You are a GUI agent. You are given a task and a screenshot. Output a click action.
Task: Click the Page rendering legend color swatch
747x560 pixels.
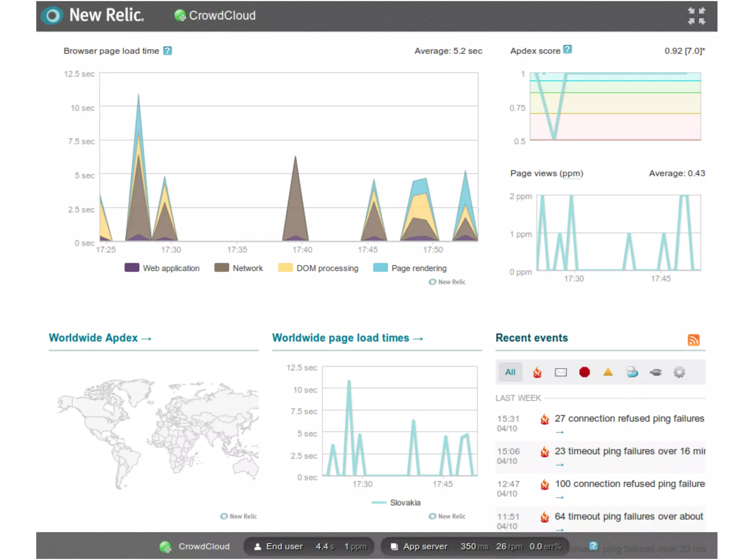380,268
